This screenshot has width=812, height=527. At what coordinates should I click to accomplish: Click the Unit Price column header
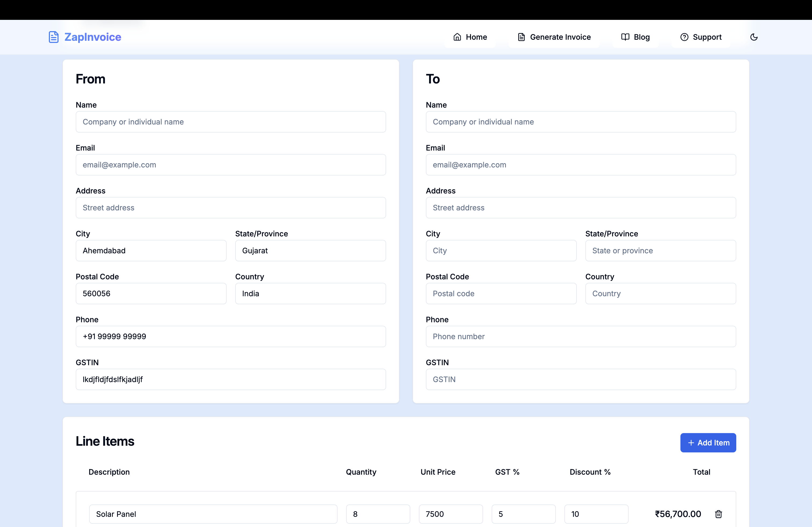tap(438, 472)
